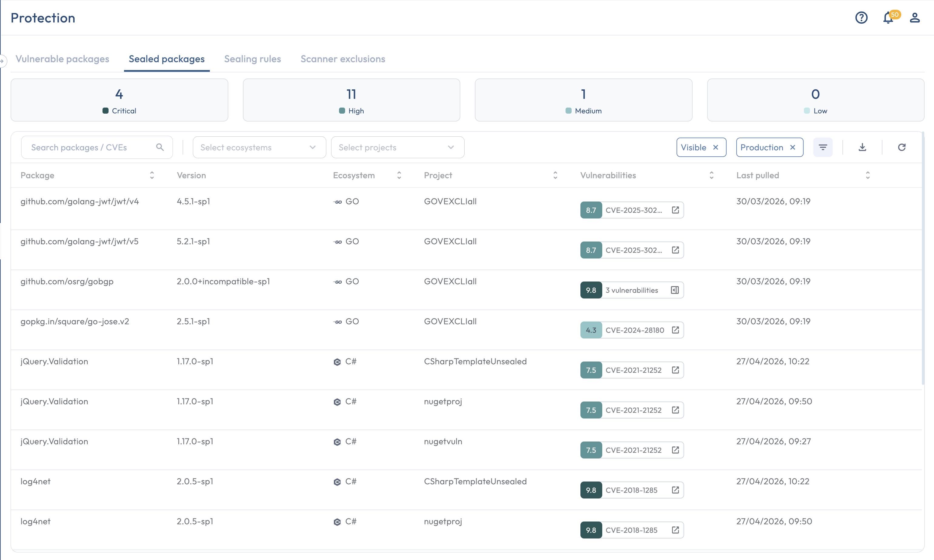Filter by the Medium severity card

(x=584, y=100)
